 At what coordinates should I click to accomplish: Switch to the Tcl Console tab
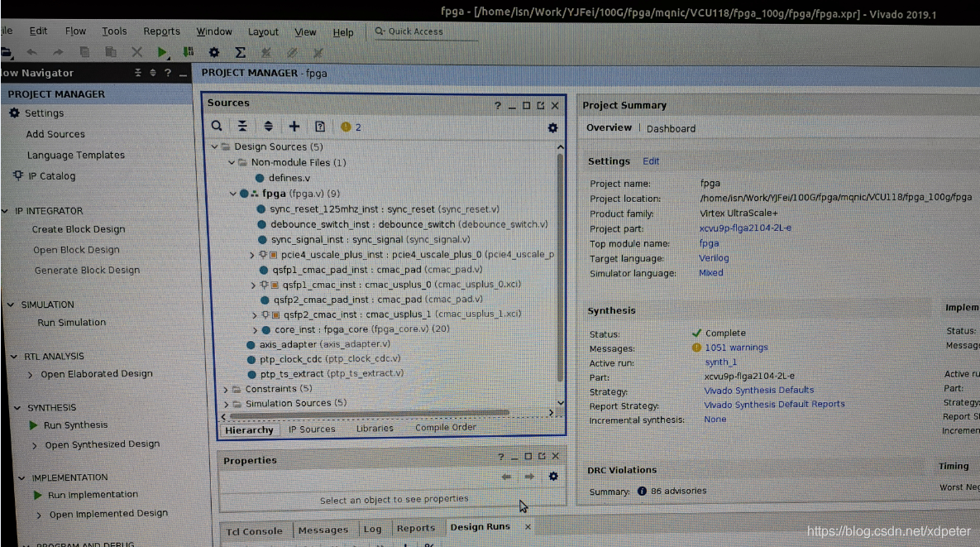point(254,530)
